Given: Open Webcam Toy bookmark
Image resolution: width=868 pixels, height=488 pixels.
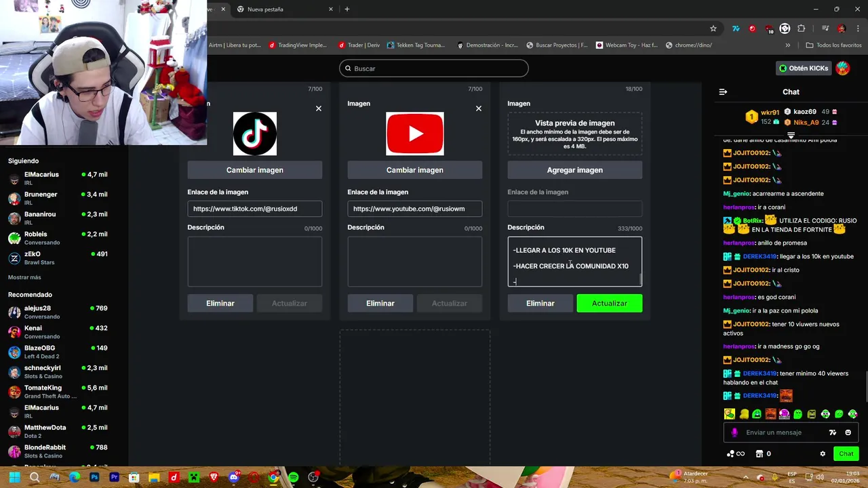Looking at the screenshot, I should [x=627, y=45].
